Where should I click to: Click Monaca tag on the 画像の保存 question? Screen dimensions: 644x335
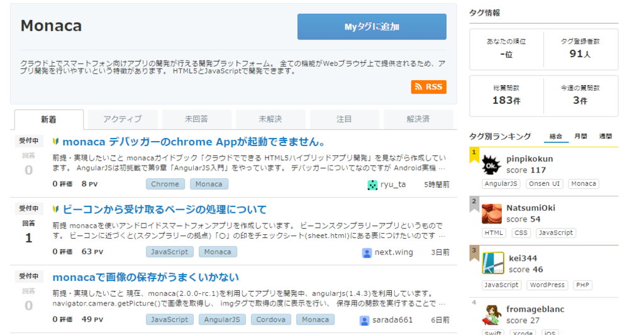(x=316, y=320)
